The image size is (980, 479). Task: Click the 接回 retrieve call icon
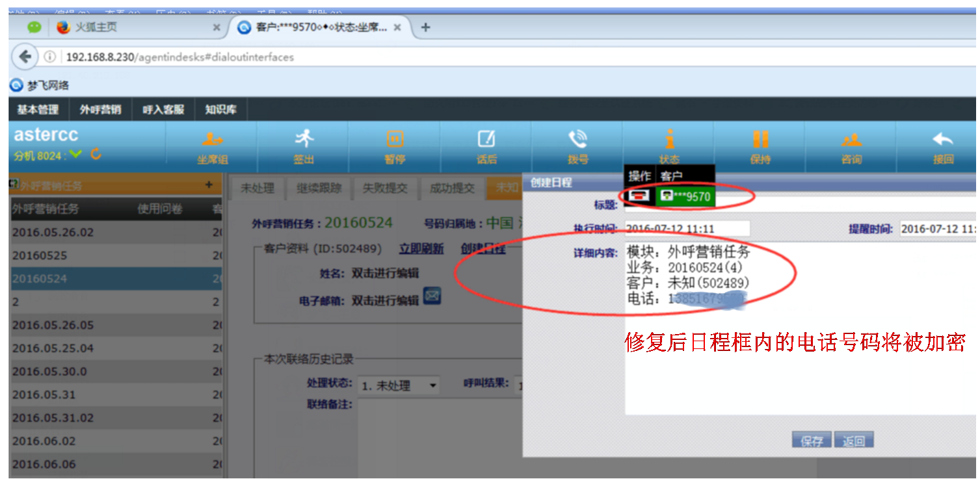[x=943, y=139]
